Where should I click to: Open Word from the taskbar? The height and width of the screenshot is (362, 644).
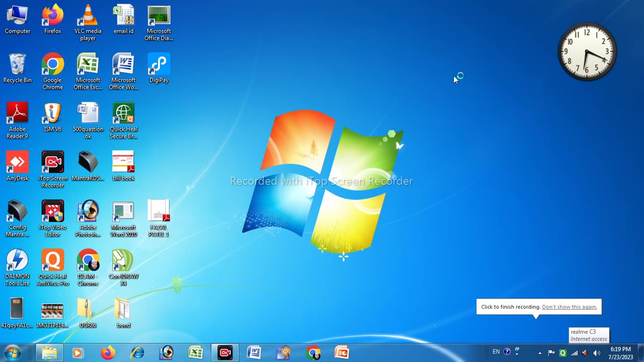click(254, 353)
